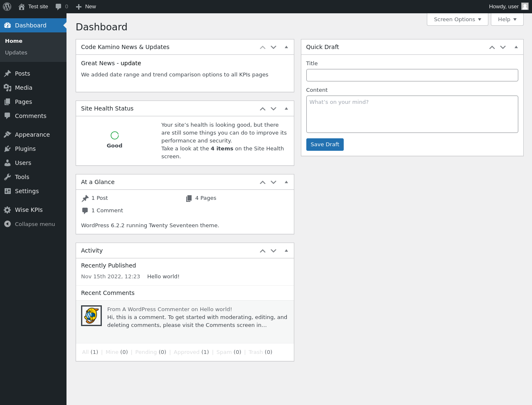Open the Plugins menu
Screen dimensions: 532x405
coord(33,149)
